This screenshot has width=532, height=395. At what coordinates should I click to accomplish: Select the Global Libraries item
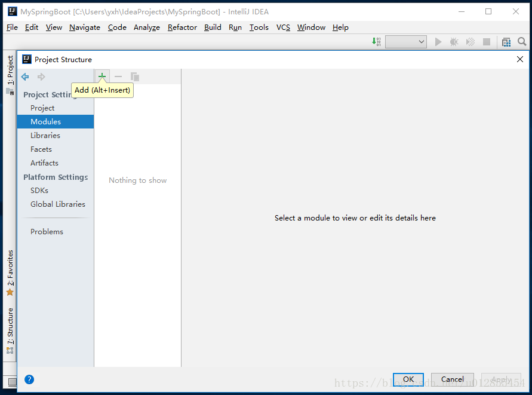pyautogui.click(x=58, y=204)
